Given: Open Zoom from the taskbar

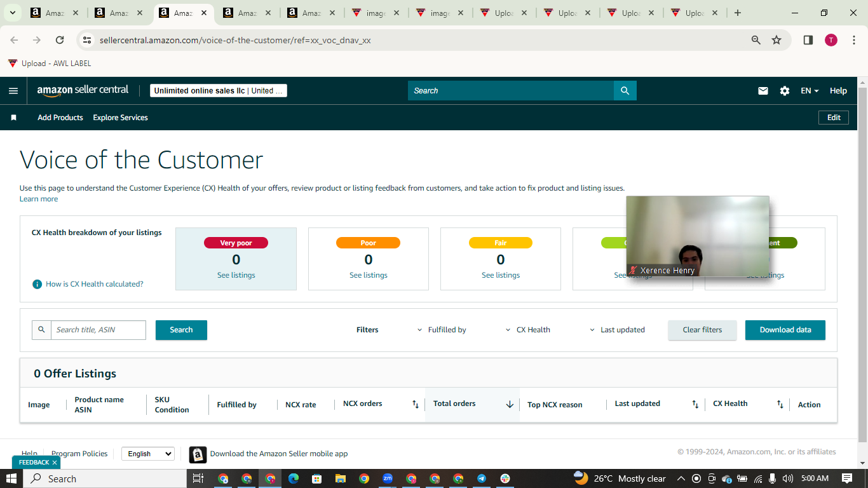Looking at the screenshot, I should click(388, 478).
